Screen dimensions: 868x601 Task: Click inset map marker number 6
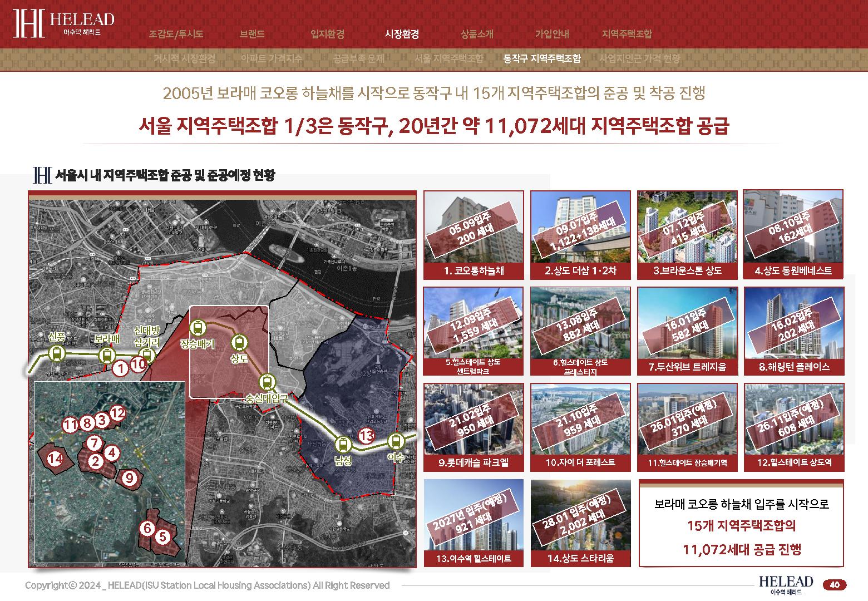[147, 528]
